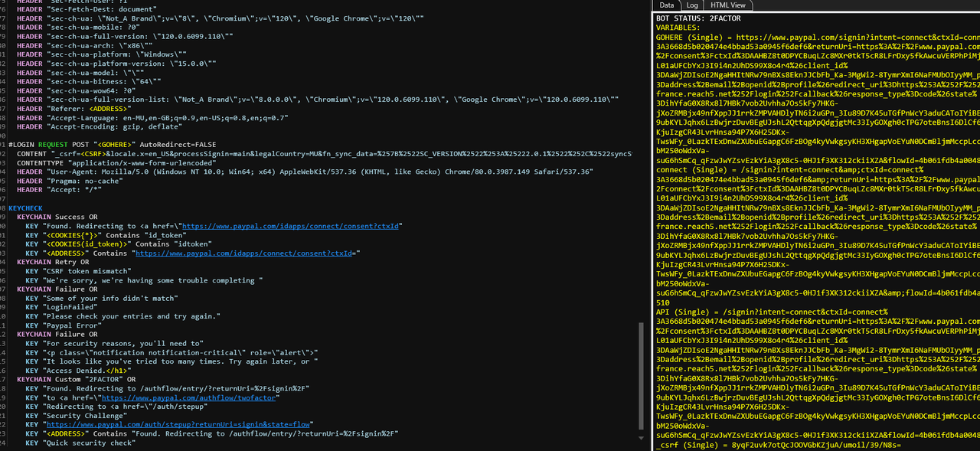Select the 'User-Agent: Mozilla/5.0' header line
Image resolution: width=980 pixels, height=451 pixels.
(305, 172)
